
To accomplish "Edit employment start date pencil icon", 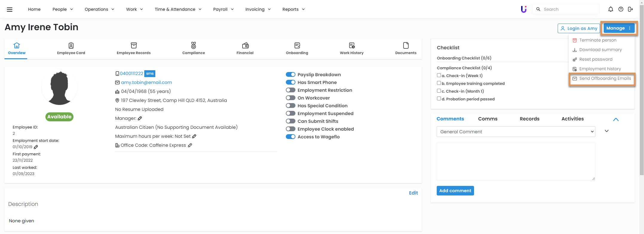I will point(36,147).
